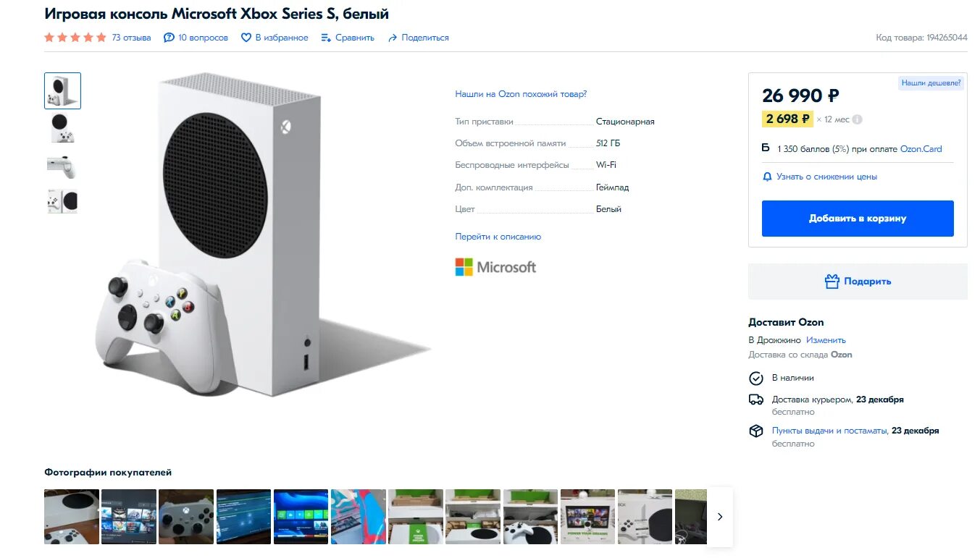Open Ozon.Card payment link
Image resolution: width=980 pixels, height=558 pixels.
(921, 149)
